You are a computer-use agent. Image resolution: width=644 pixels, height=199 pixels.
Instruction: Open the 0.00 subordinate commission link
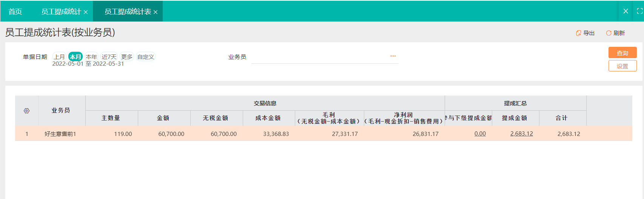[480, 134]
